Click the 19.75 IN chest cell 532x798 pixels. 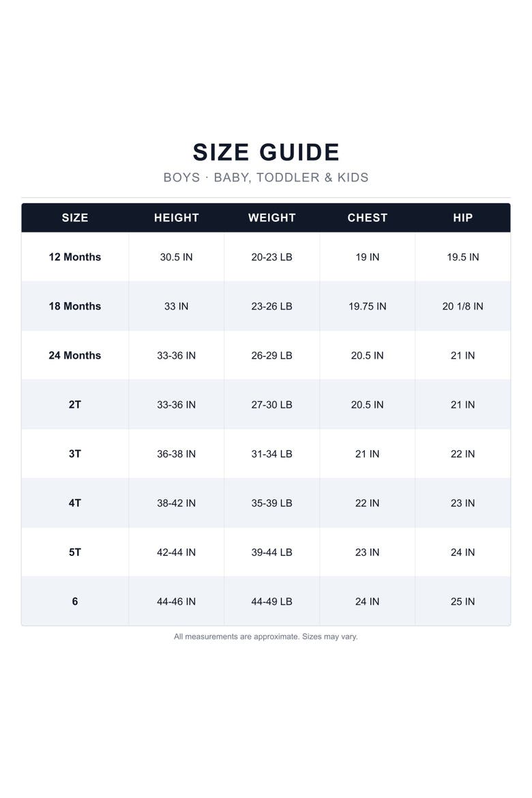(367, 306)
